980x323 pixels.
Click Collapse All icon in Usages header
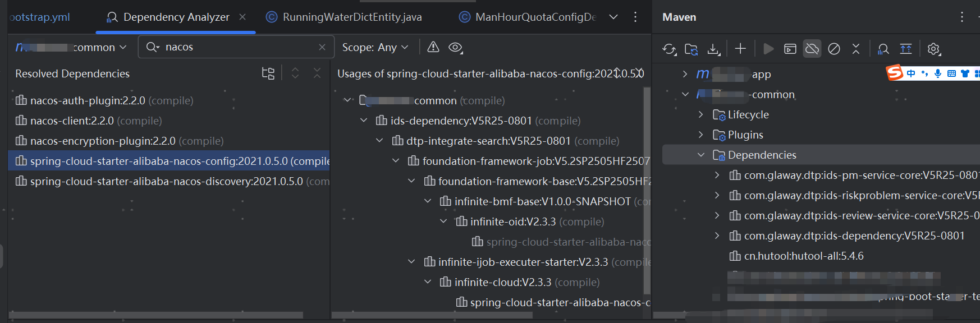tap(639, 73)
